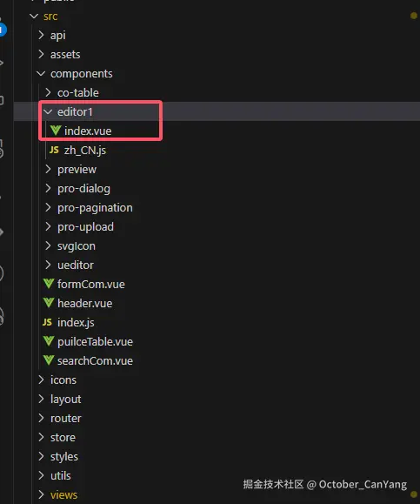Open the puilceTable.vue file
Image resolution: width=420 pixels, height=504 pixels.
pyautogui.click(x=95, y=342)
